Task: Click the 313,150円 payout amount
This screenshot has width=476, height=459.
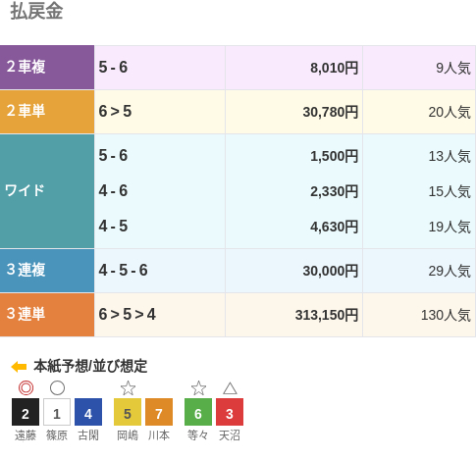Action: [x=327, y=315]
